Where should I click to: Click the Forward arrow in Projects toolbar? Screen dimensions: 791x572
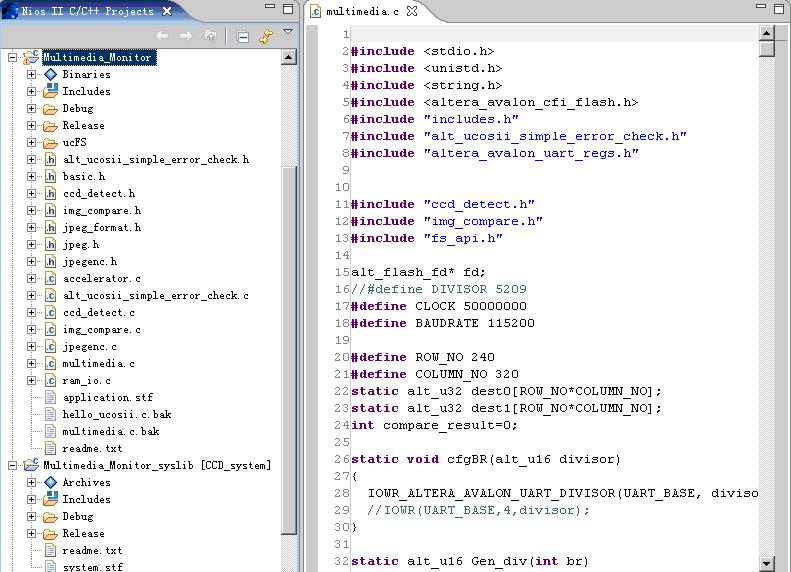pos(186,36)
